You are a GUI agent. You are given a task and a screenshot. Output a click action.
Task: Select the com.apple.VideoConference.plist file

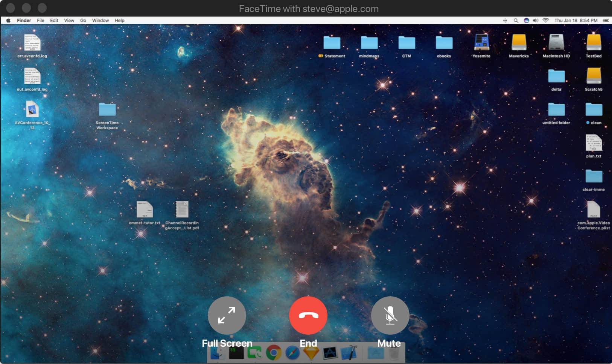click(x=594, y=209)
